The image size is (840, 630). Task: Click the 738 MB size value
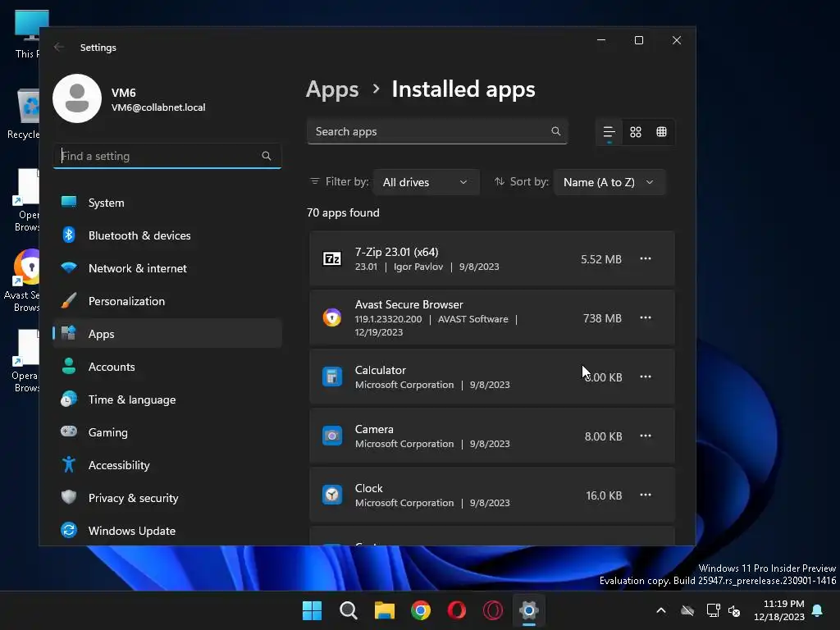point(602,318)
